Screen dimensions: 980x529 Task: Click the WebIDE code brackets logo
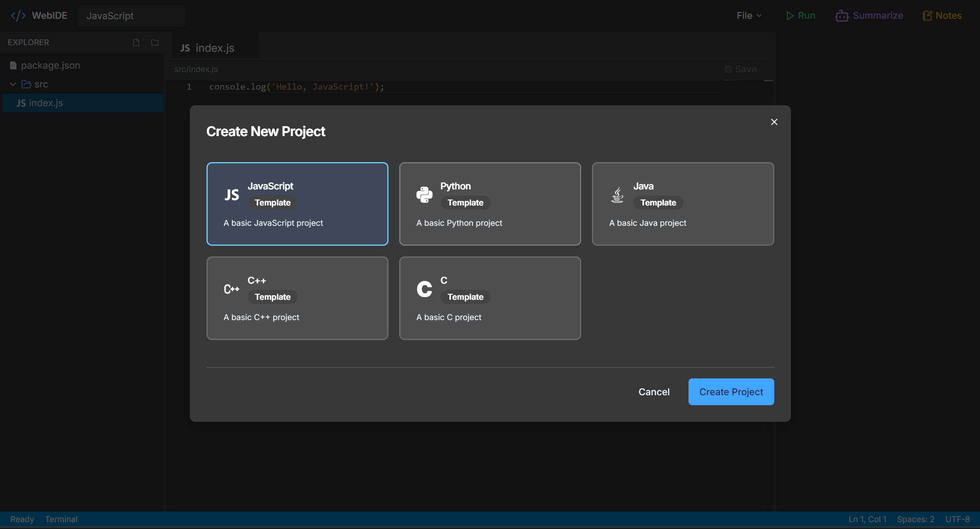point(18,16)
